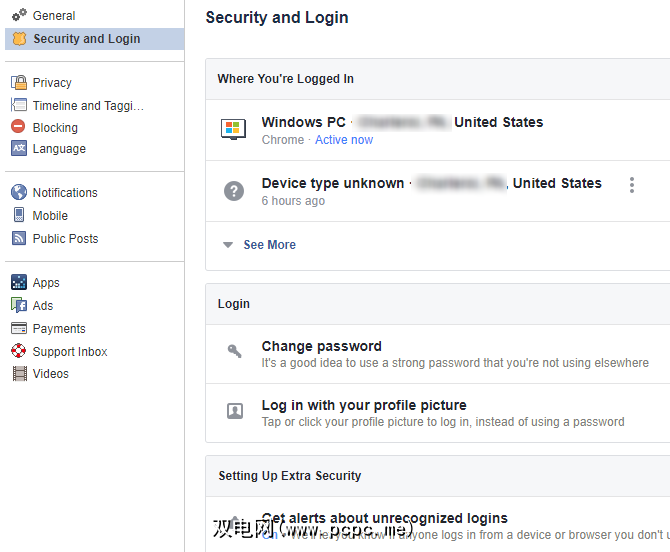Click the Privacy lock icon
The width and height of the screenshot is (670, 552).
pos(19,83)
